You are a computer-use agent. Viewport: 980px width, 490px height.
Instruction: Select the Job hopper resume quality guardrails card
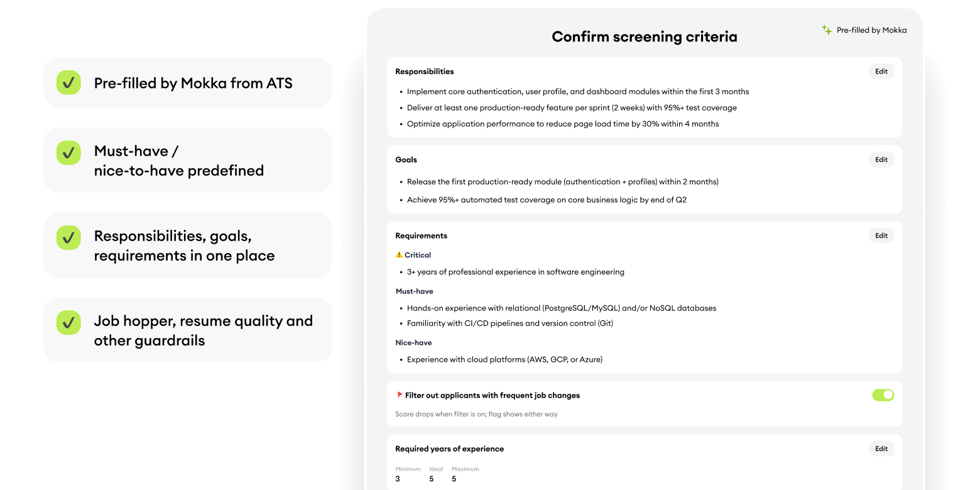187,330
